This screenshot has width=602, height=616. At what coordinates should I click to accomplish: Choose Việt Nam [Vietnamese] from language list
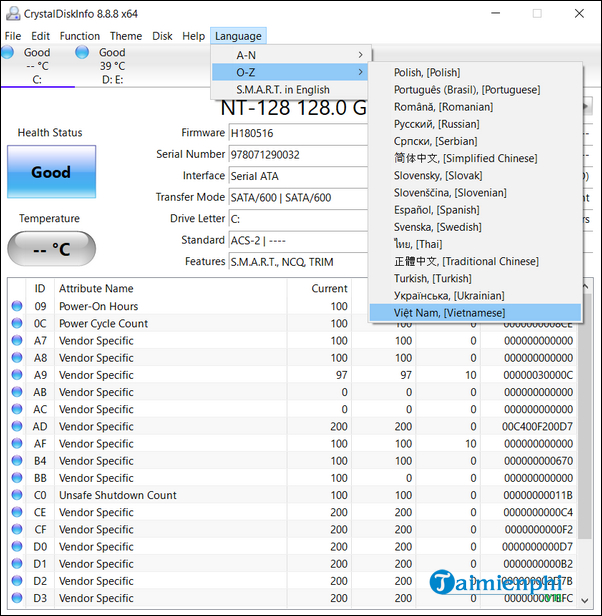449,313
